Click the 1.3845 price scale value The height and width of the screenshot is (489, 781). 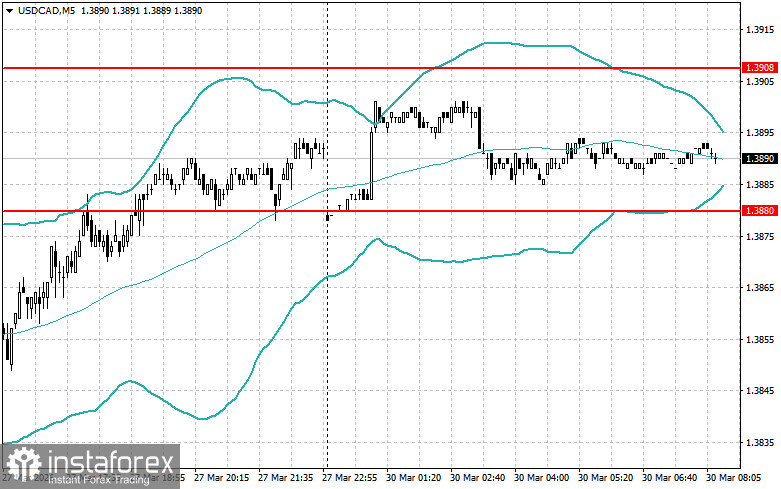759,390
